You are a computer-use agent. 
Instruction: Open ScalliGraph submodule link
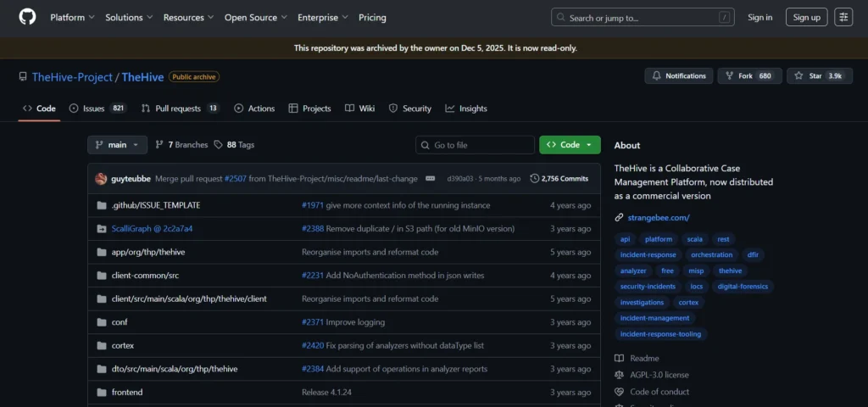(x=152, y=229)
